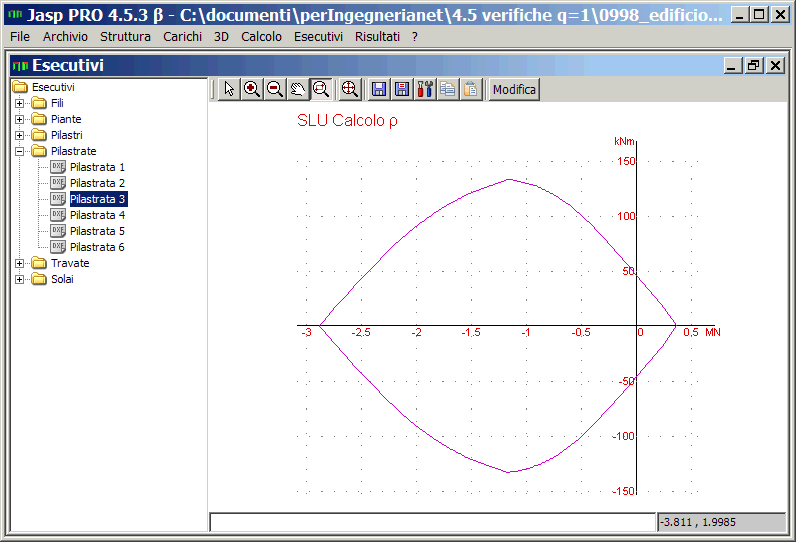This screenshot has height=542, width=796.
Task: Open Pilastrata 4 drawing
Action: click(x=97, y=215)
